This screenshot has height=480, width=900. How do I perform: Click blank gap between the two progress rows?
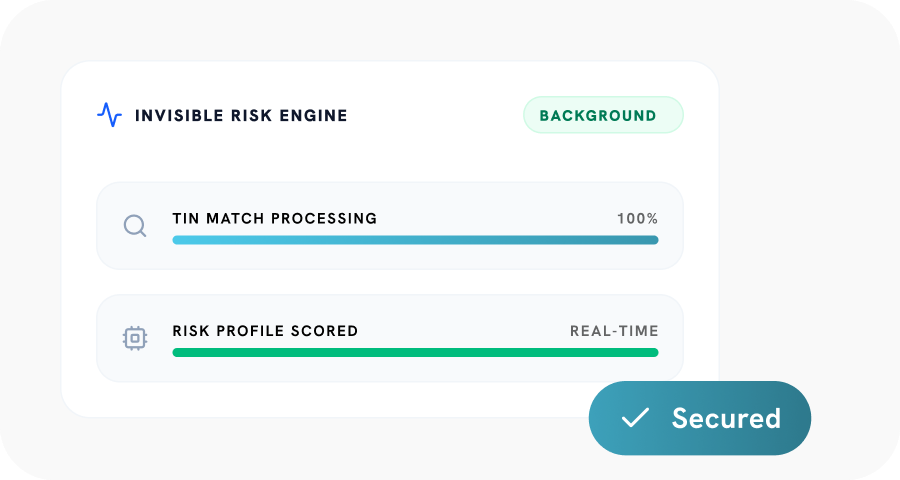tap(390, 282)
